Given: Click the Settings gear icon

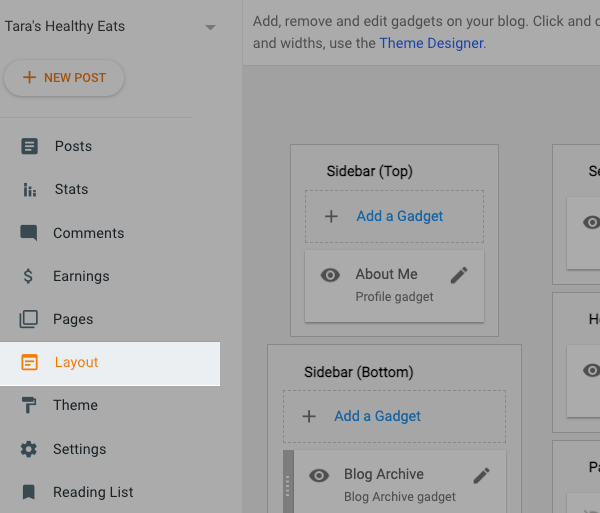Looking at the screenshot, I should click(29, 449).
